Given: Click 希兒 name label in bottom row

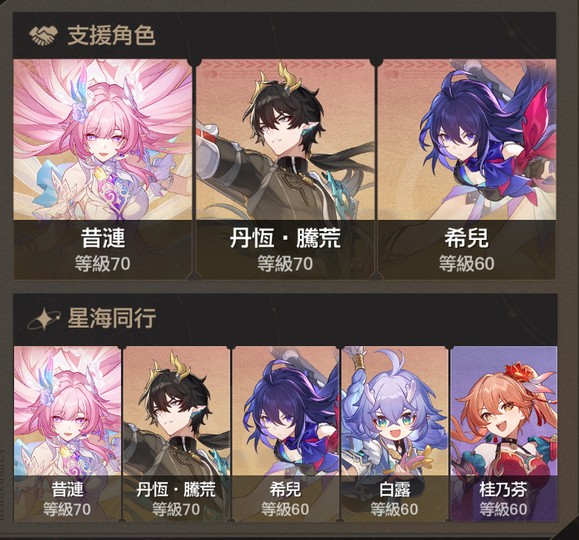Looking at the screenshot, I should [x=285, y=490].
